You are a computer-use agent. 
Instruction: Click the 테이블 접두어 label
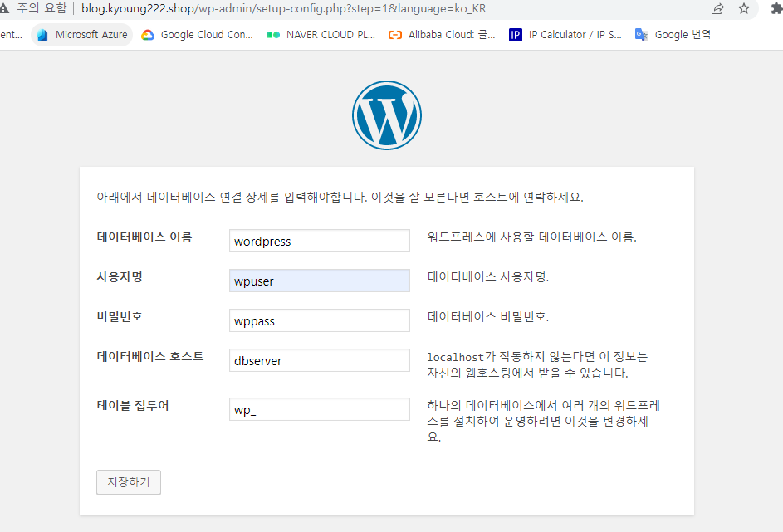click(x=132, y=405)
